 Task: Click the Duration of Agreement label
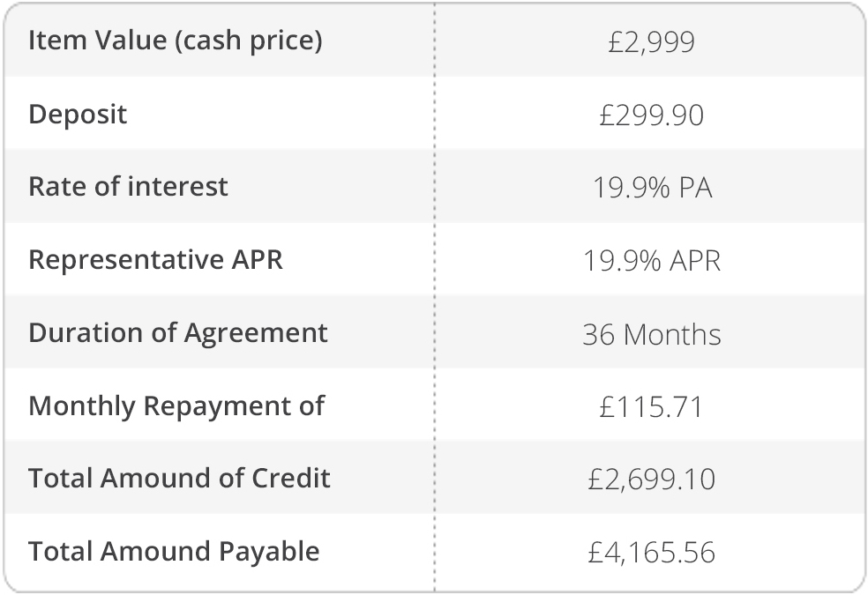(x=177, y=333)
